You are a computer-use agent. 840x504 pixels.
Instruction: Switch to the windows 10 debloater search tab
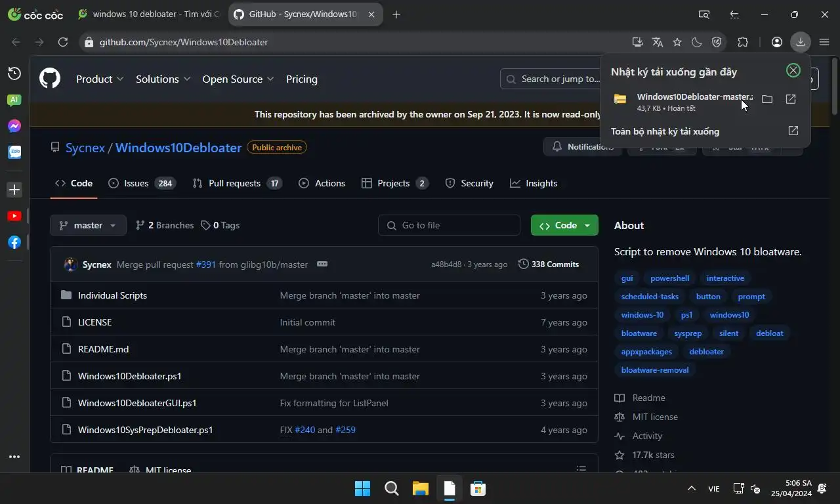148,14
